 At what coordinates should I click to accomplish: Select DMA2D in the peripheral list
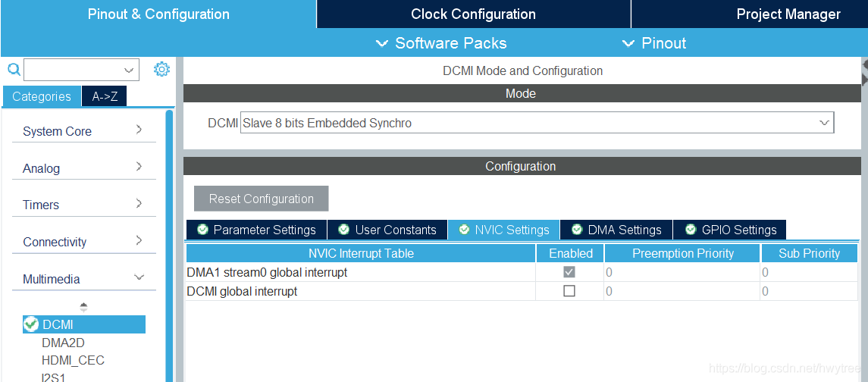[x=63, y=343]
